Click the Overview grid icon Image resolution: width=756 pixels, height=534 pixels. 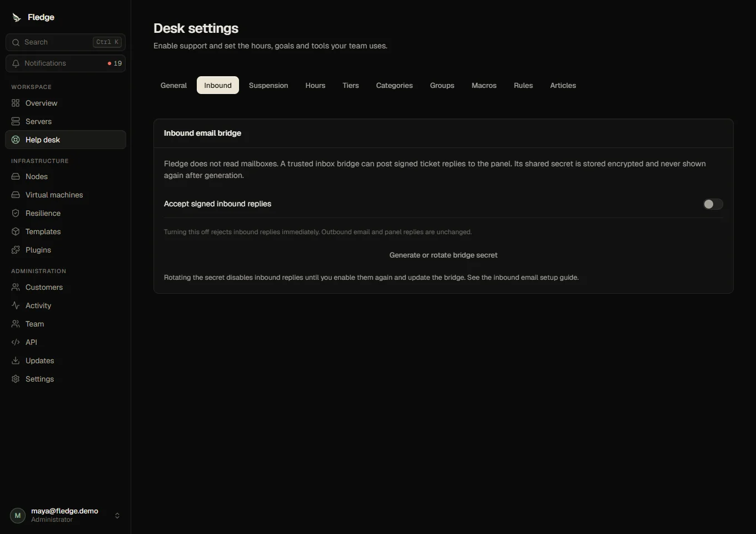(16, 103)
